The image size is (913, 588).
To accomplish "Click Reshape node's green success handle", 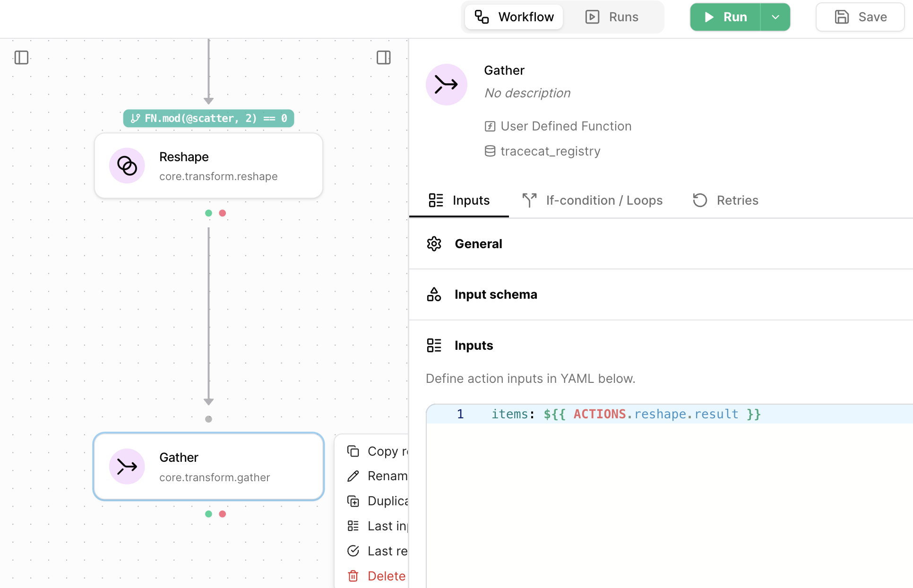I will 208,213.
